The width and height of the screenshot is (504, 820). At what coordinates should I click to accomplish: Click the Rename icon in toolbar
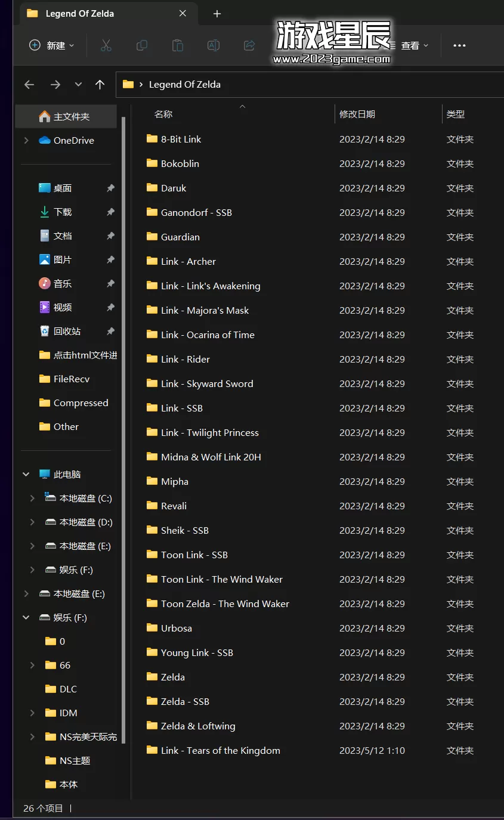pyautogui.click(x=214, y=45)
